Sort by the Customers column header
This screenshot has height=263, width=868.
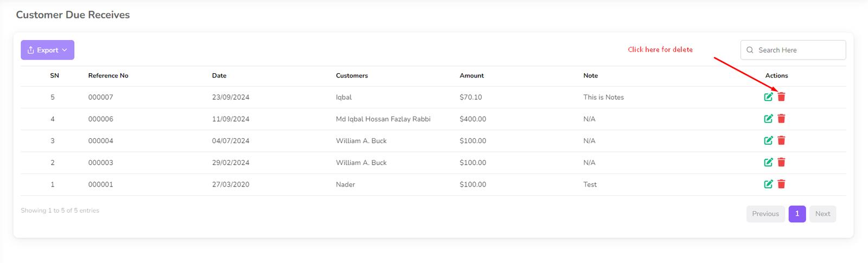coord(352,76)
